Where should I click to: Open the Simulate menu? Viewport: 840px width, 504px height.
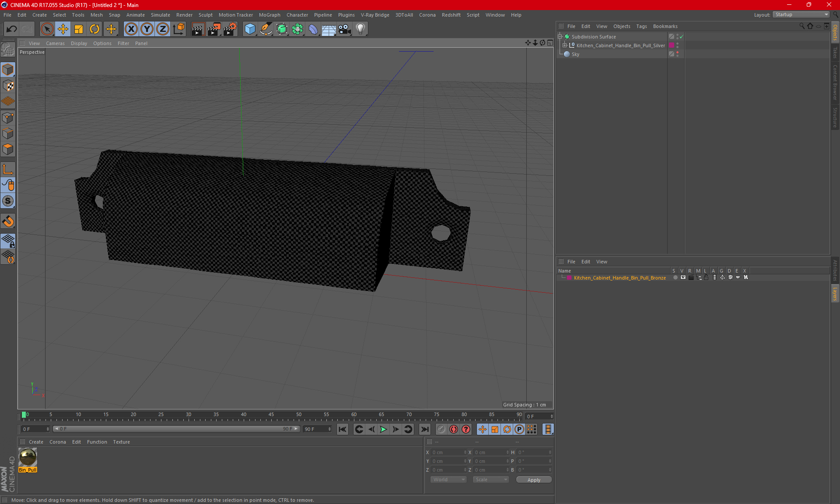[161, 15]
